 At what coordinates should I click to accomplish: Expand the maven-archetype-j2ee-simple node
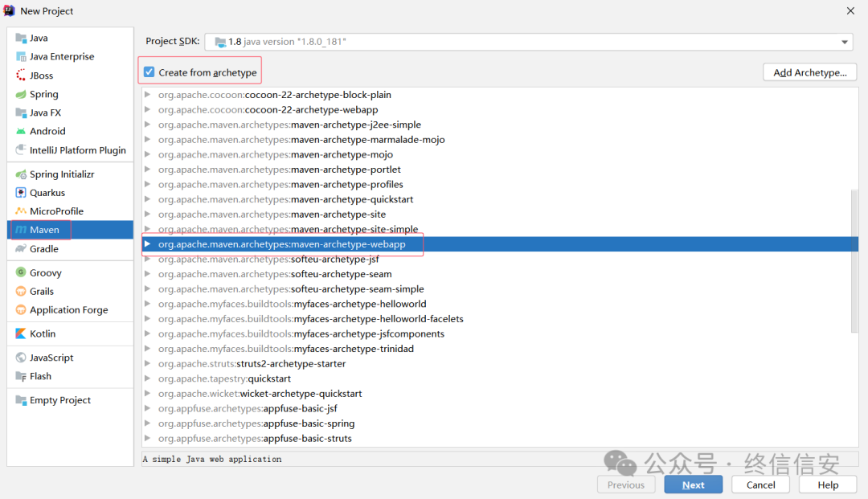coord(147,125)
